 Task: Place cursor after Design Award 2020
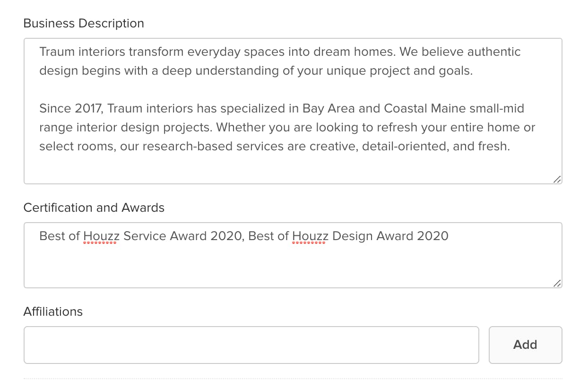click(x=450, y=236)
